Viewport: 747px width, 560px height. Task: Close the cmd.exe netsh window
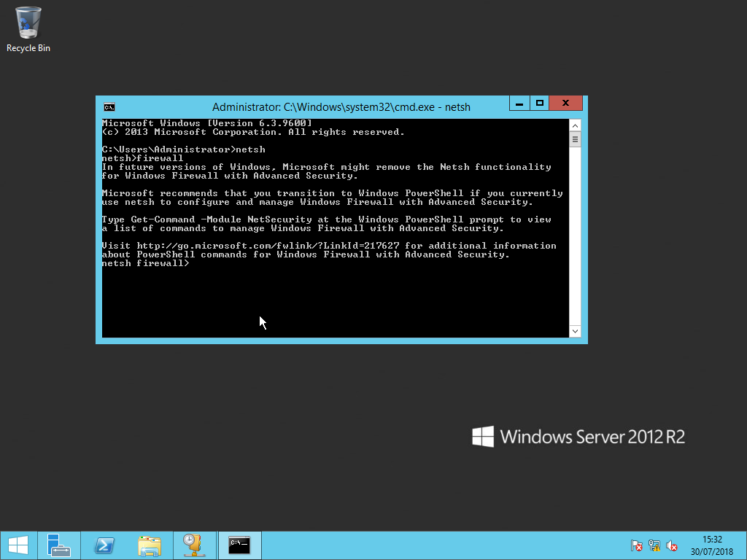(x=565, y=104)
